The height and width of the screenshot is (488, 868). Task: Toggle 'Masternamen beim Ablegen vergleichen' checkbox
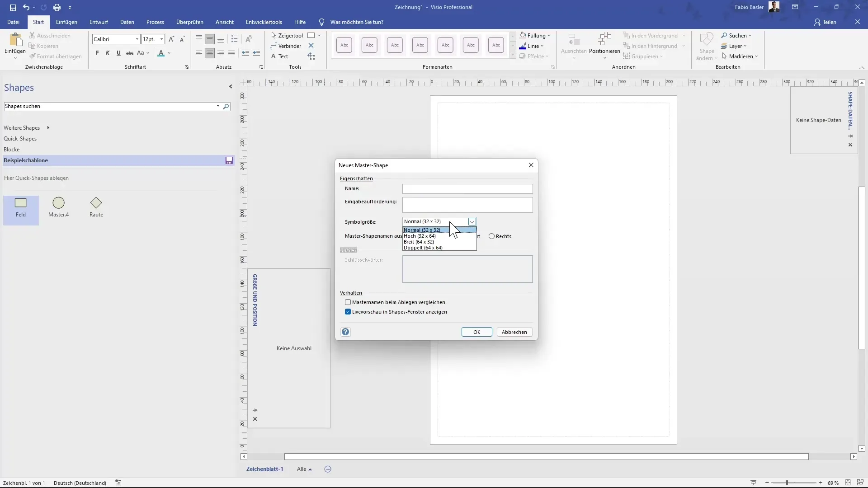click(349, 302)
